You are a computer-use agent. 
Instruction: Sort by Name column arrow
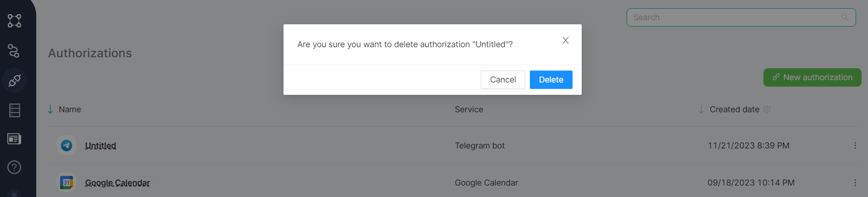pyautogui.click(x=50, y=109)
